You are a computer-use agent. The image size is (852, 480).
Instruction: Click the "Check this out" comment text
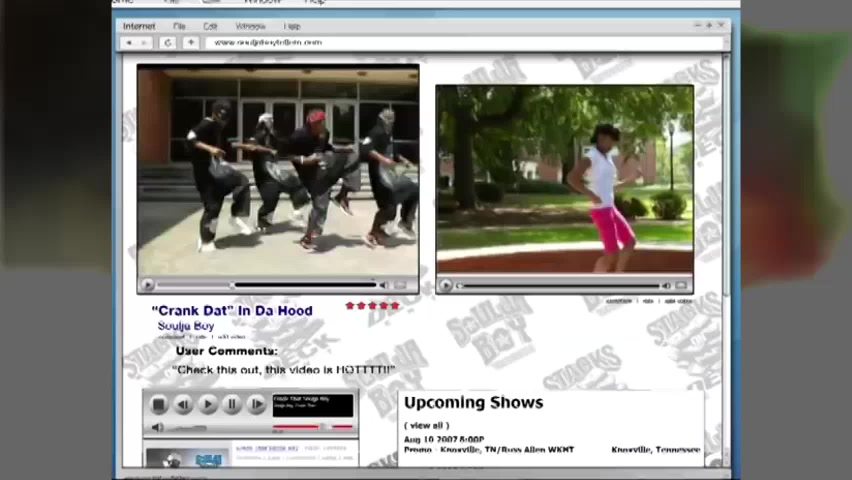coord(283,370)
